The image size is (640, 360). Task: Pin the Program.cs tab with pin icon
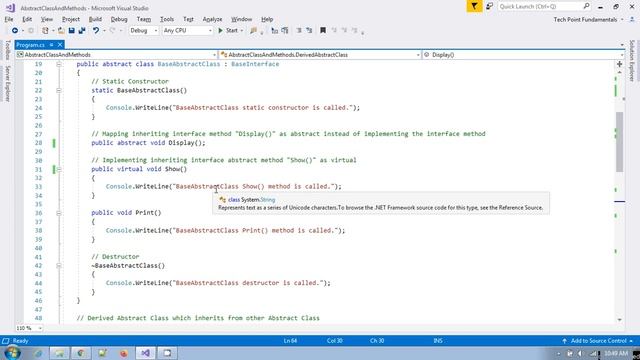tap(52, 44)
